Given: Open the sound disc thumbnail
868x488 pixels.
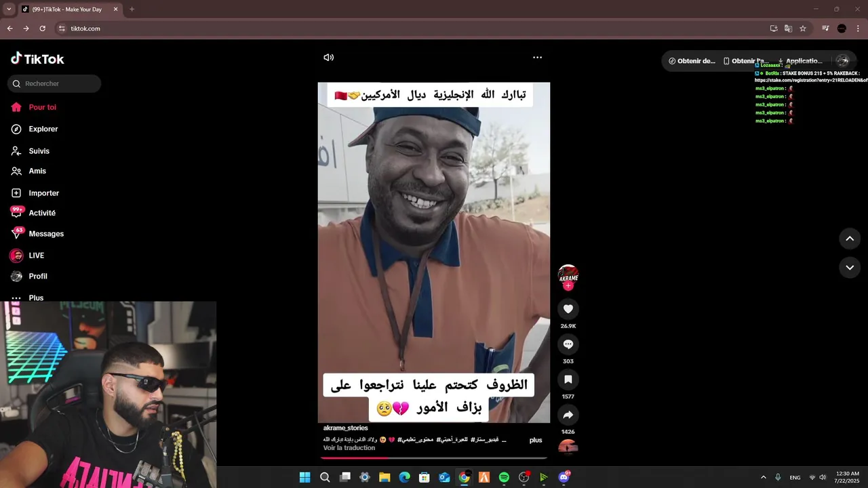Looking at the screenshot, I should 568,447.
